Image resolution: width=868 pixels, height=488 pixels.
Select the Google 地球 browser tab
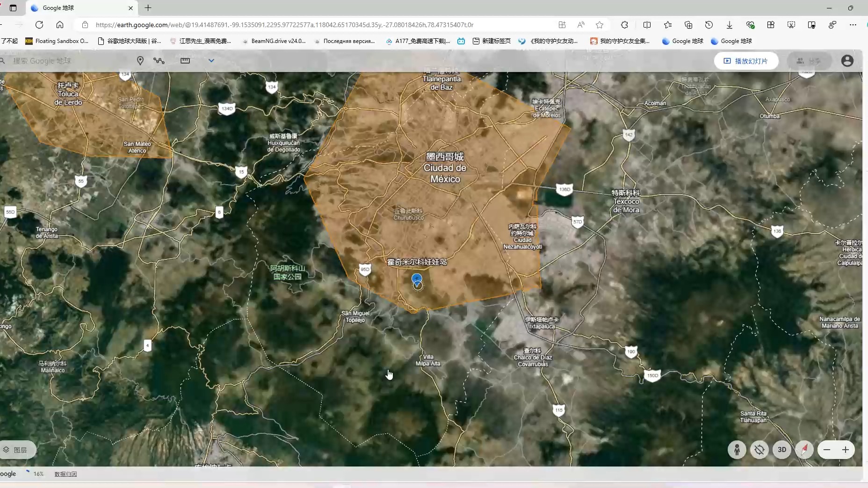[x=82, y=8]
